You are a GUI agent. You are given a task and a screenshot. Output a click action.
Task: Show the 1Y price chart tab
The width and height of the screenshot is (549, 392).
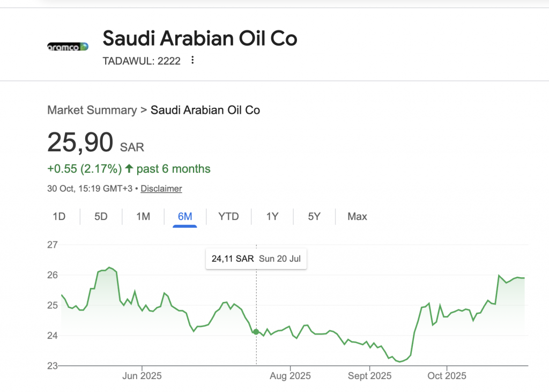pyautogui.click(x=272, y=217)
